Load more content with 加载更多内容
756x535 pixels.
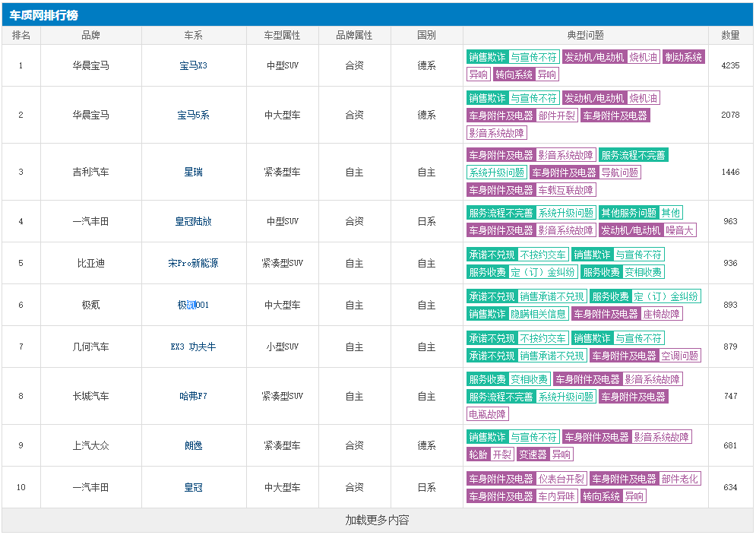point(377,521)
